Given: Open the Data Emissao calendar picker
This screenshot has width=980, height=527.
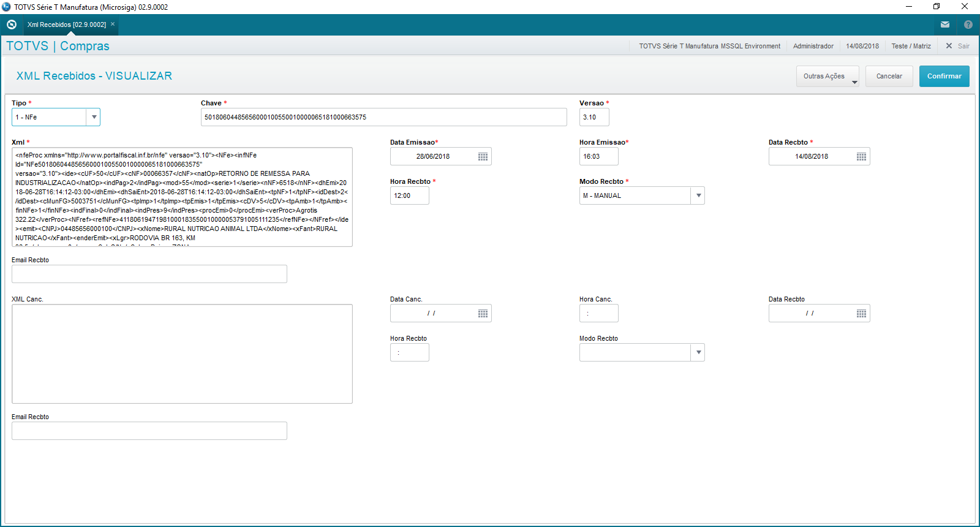Looking at the screenshot, I should click(x=483, y=157).
